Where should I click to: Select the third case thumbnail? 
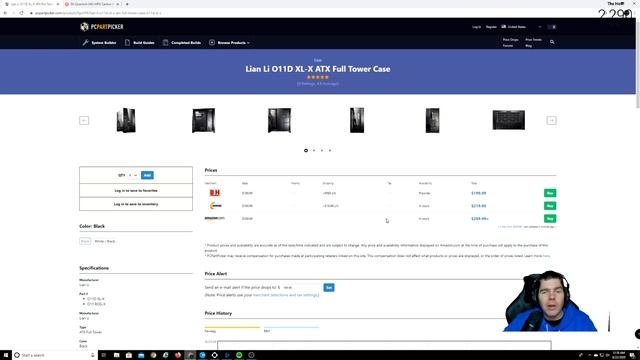pyautogui.click(x=280, y=120)
